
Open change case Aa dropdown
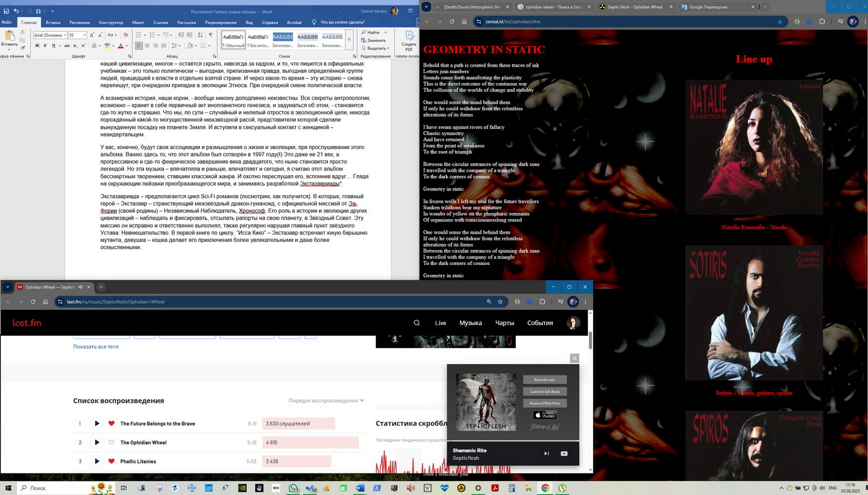click(112, 35)
